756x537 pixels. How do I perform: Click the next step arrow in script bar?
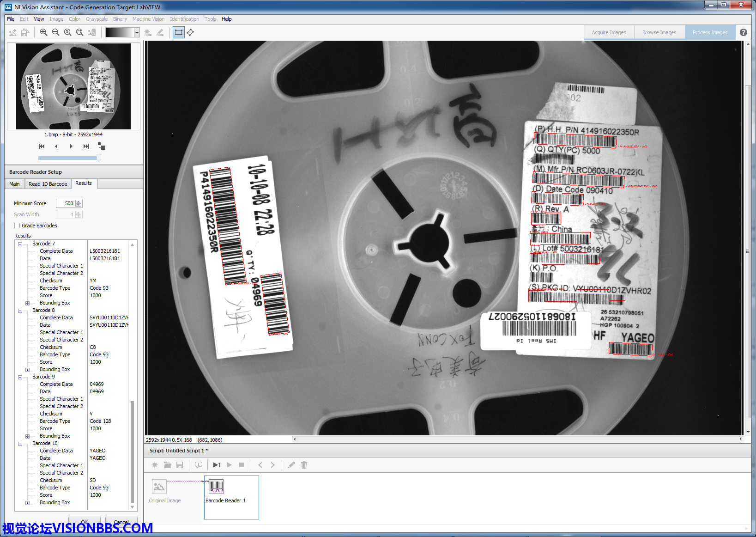coord(272,465)
